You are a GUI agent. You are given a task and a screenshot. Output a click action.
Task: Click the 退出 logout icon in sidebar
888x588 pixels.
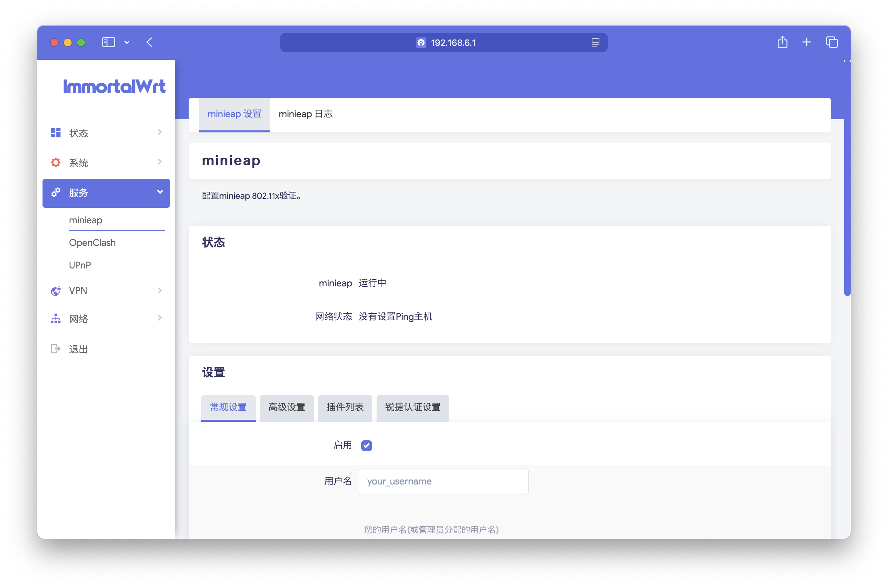tap(55, 349)
